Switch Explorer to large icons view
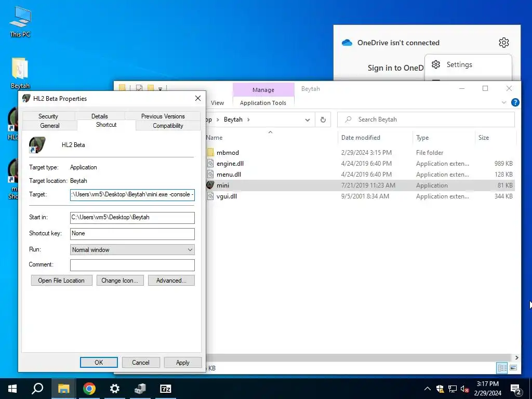The width and height of the screenshot is (532, 399). pyautogui.click(x=513, y=368)
